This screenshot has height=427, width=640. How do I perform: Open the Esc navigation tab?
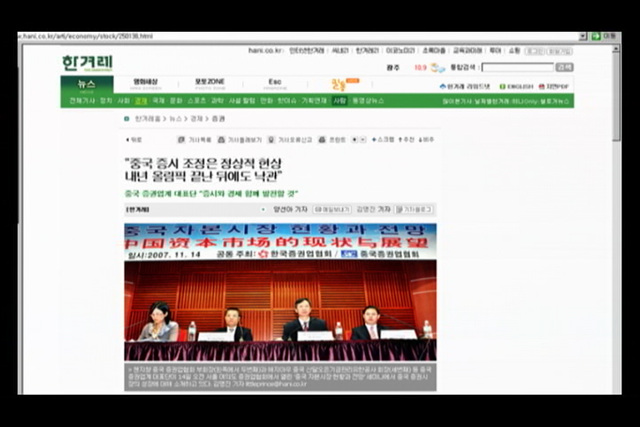coord(275,81)
